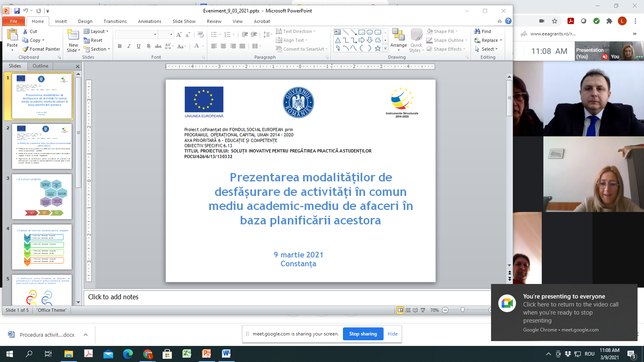Click the New Slide icon
The image size is (644, 362).
(73, 36)
